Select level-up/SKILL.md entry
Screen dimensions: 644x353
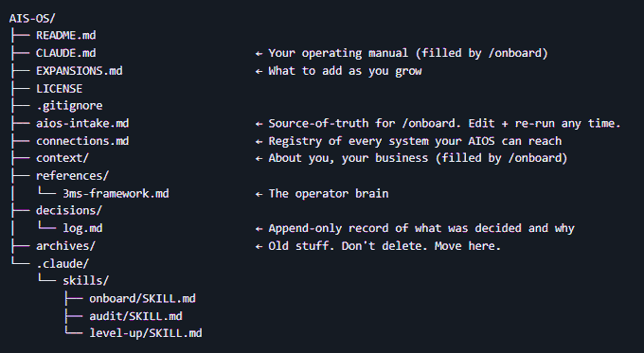pyautogui.click(x=146, y=333)
